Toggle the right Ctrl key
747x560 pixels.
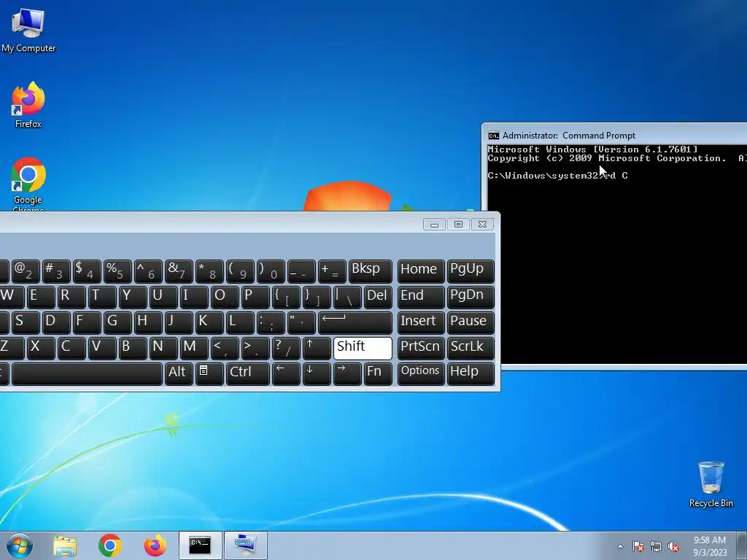click(x=248, y=374)
